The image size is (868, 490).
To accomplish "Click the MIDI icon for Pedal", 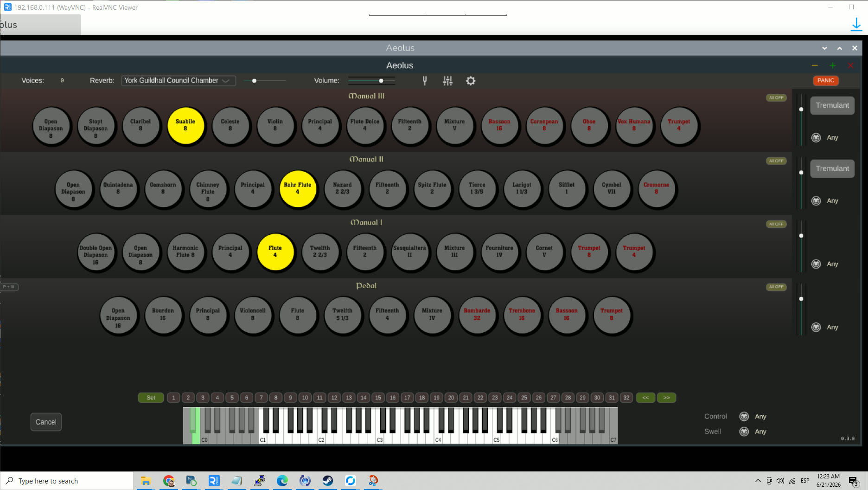I will coord(816,327).
